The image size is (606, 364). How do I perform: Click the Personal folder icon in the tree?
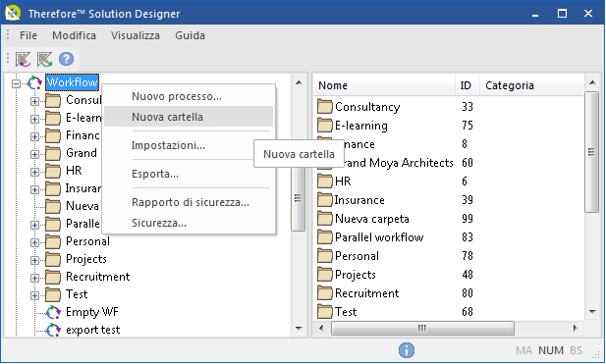pyautogui.click(x=53, y=241)
